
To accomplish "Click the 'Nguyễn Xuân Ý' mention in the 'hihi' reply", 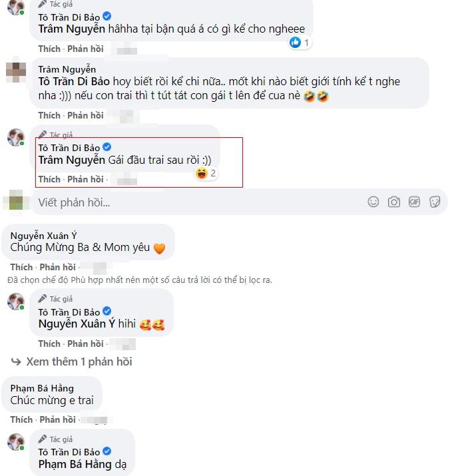I will 77,324.
